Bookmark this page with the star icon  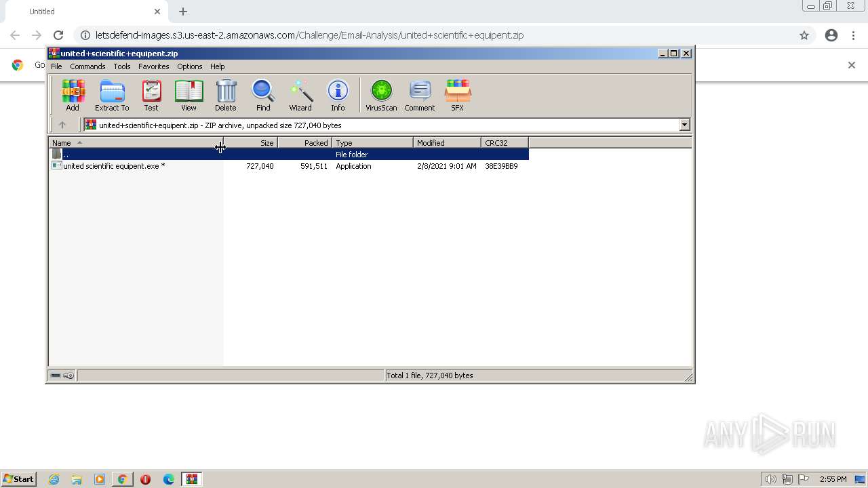pos(804,35)
